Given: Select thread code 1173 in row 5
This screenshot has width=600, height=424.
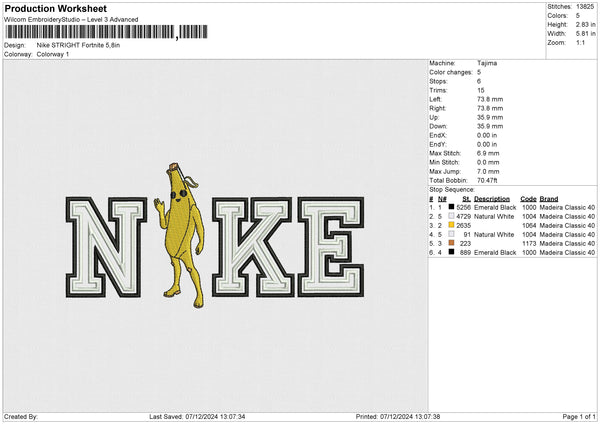Looking at the screenshot, I should click(529, 243).
